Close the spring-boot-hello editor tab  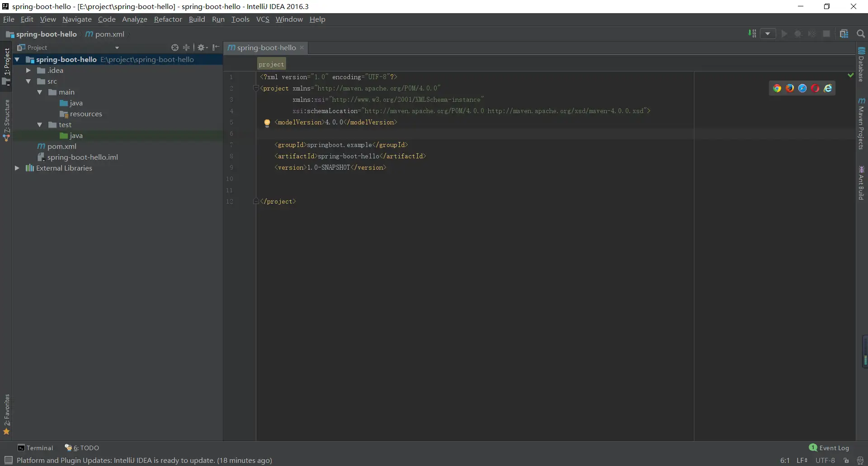point(302,48)
